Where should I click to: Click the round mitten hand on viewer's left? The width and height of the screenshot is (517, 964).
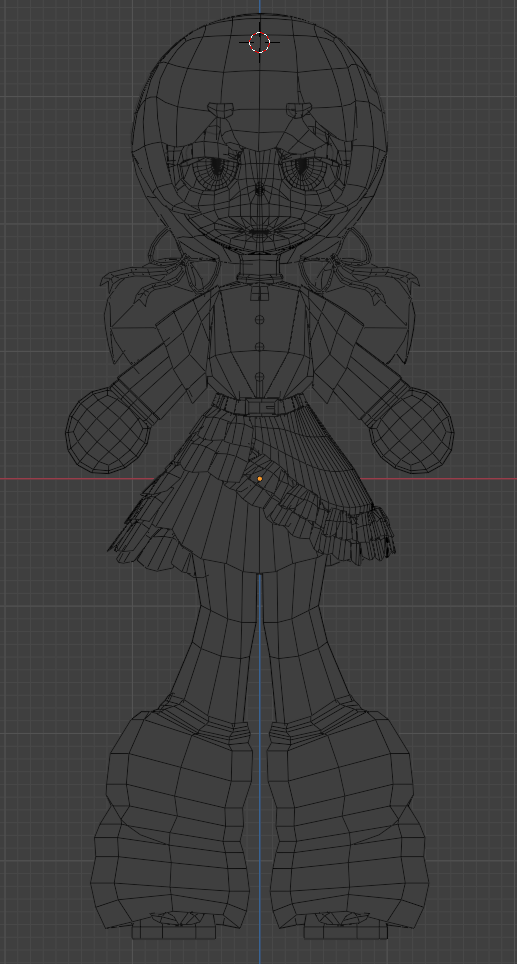(x=108, y=430)
